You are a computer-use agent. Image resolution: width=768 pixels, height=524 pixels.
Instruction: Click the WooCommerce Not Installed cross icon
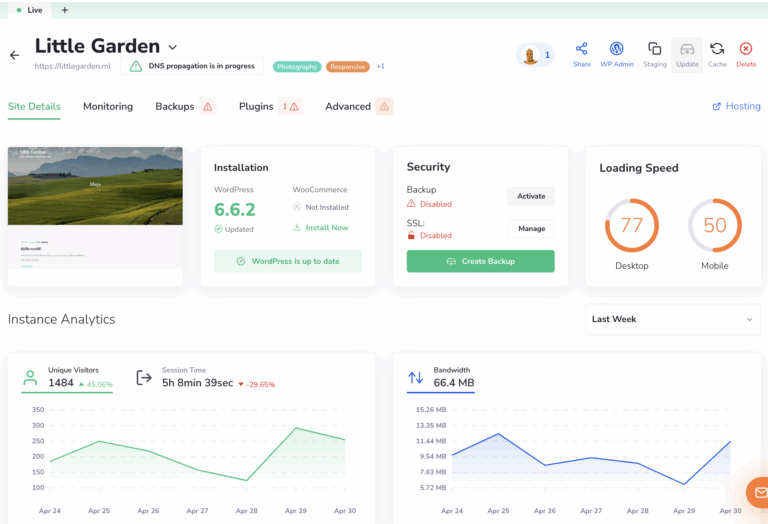297,207
